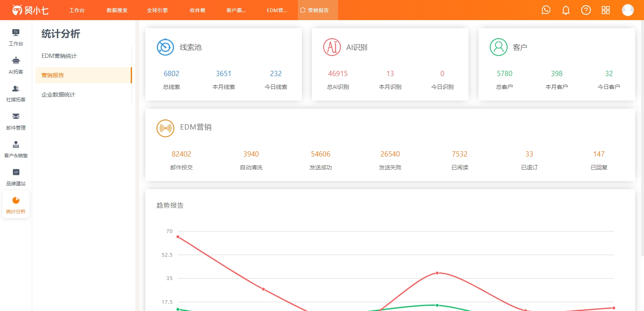This screenshot has width=644, height=311.
Task: Open the user avatar menu
Action: (x=628, y=10)
